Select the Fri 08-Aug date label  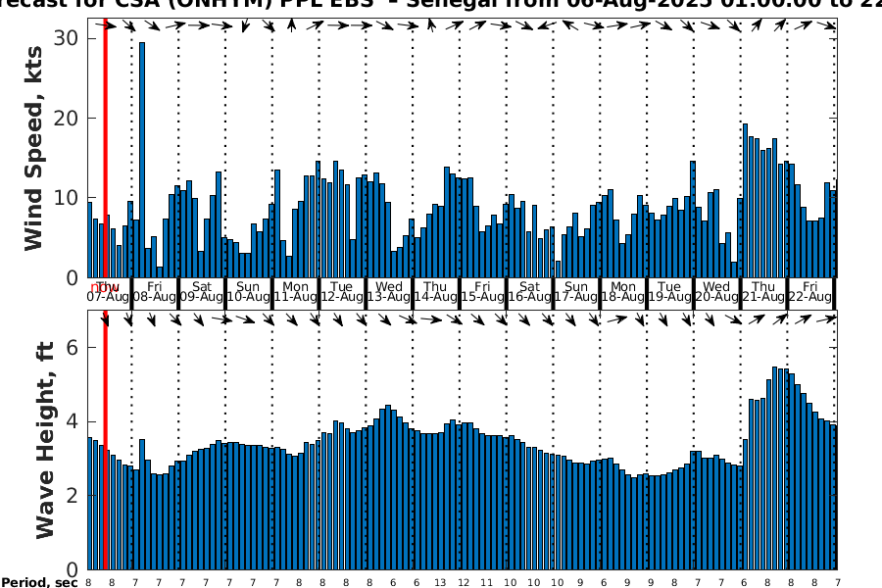(155, 292)
